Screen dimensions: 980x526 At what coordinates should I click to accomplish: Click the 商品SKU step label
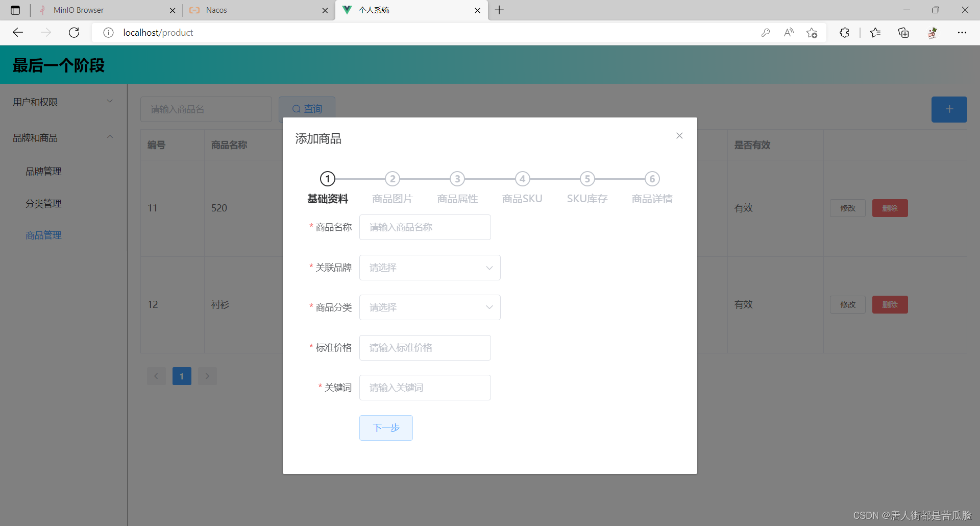point(523,199)
